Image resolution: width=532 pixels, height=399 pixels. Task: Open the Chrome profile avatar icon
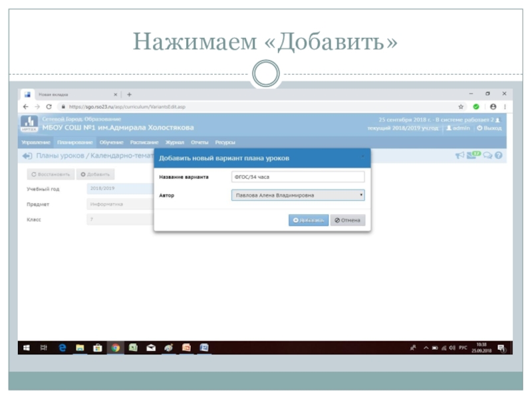493,106
